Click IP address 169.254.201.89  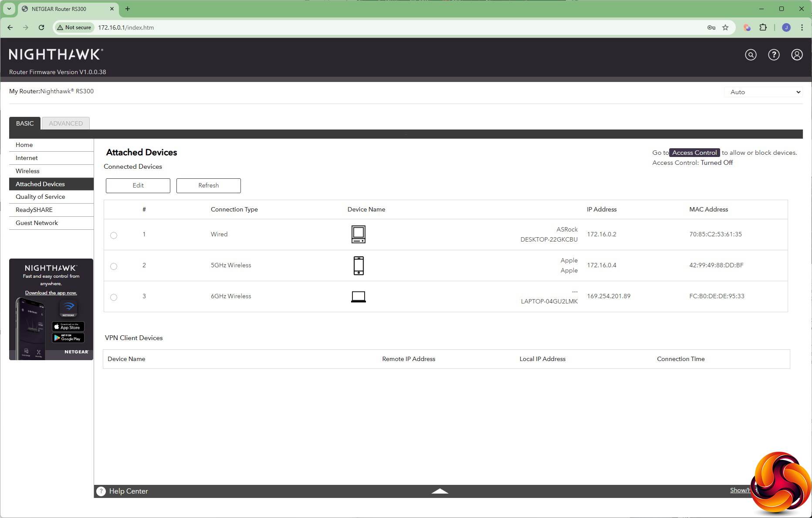click(609, 296)
